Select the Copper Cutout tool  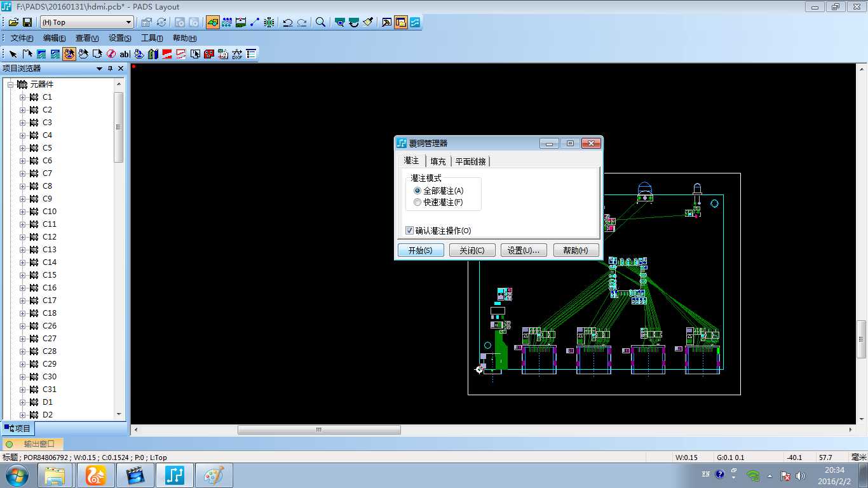click(55, 54)
